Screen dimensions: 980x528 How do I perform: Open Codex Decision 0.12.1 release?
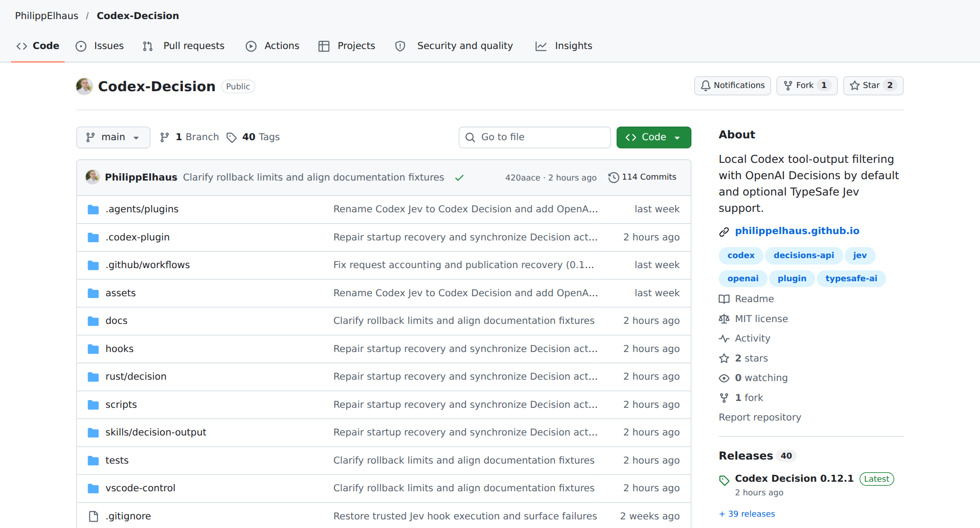click(794, 479)
